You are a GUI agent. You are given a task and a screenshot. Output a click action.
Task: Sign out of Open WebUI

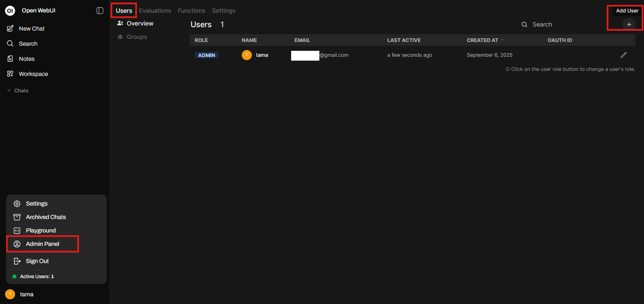(37, 261)
